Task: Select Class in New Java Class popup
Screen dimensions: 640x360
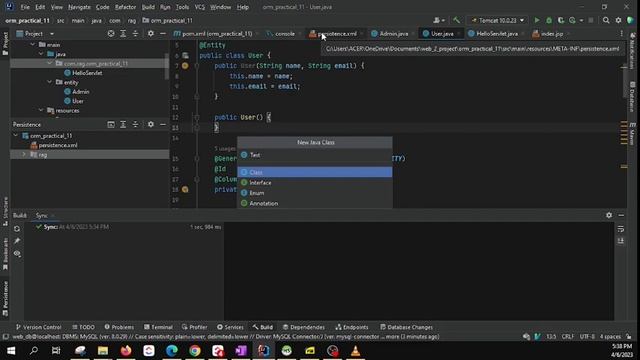Action: pyautogui.click(x=315, y=172)
